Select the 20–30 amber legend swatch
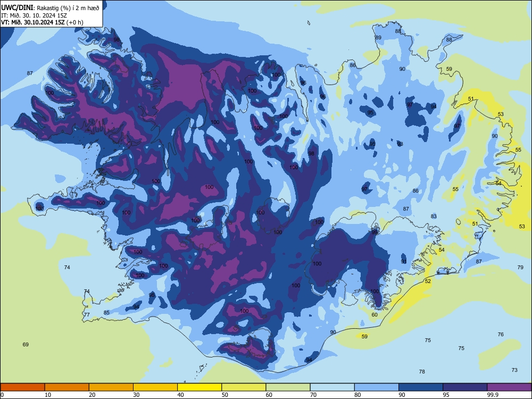Viewport: 532px width, 399px height. tap(111, 387)
